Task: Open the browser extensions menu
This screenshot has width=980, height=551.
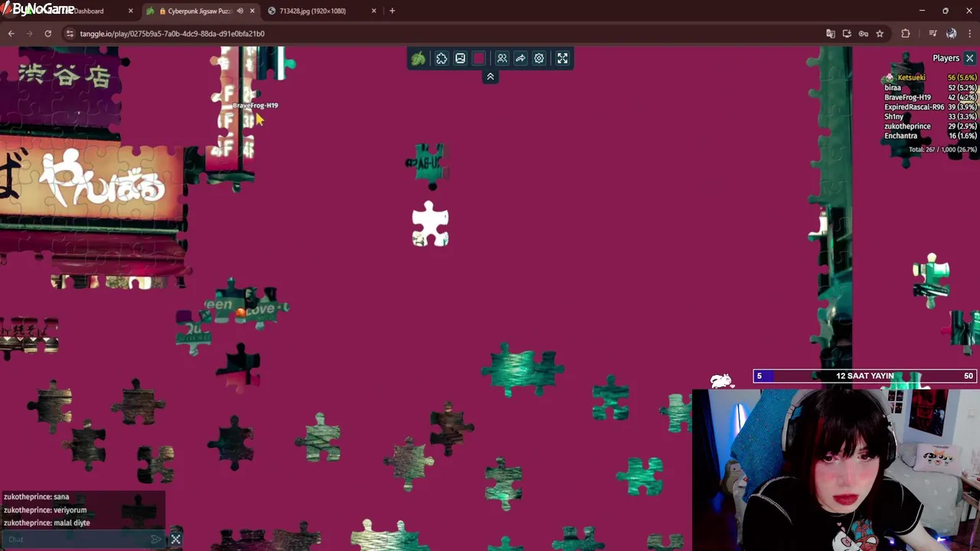Action: click(906, 34)
